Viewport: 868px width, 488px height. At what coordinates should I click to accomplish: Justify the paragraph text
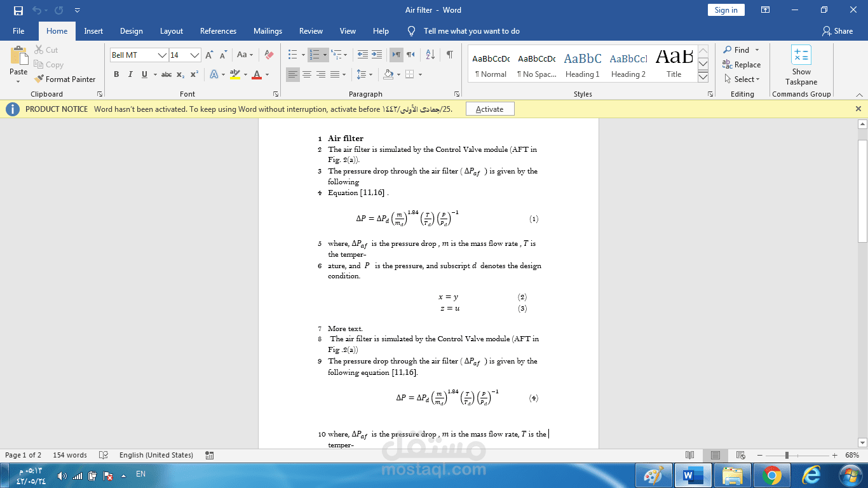[335, 75]
